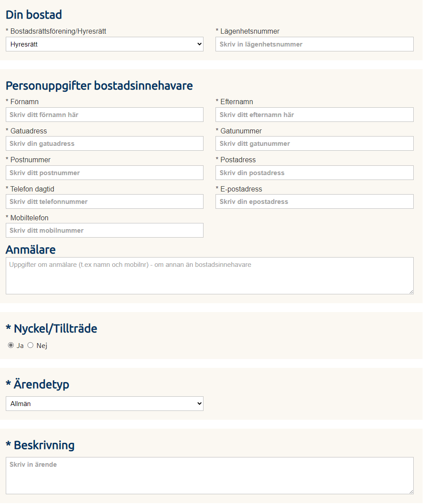Select the Gatuadress input box

click(104, 143)
